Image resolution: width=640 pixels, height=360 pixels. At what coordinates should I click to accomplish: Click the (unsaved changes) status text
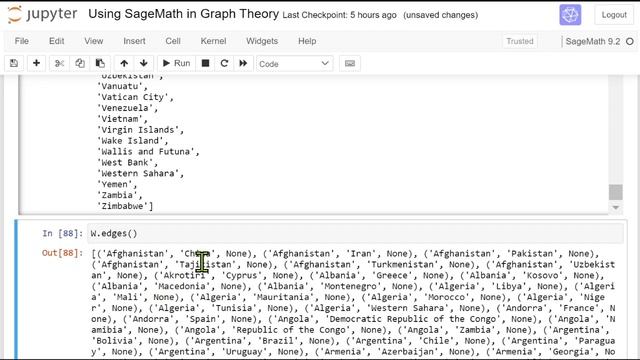point(441,15)
